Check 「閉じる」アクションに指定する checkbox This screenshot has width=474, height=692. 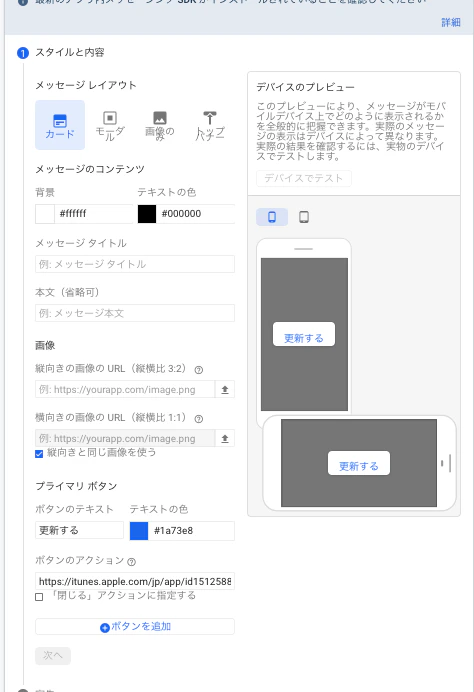tap(39, 597)
